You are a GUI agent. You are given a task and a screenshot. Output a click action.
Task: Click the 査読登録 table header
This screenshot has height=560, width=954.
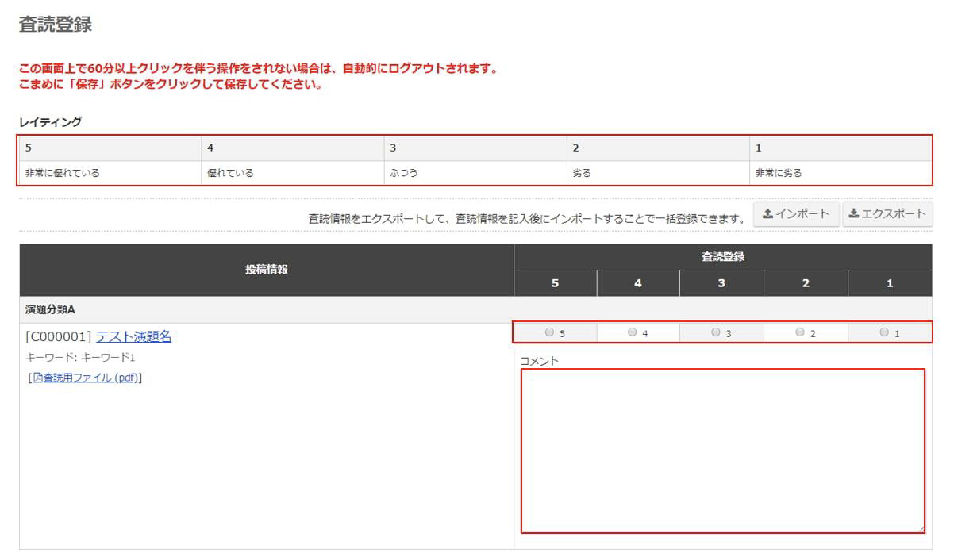(722, 256)
